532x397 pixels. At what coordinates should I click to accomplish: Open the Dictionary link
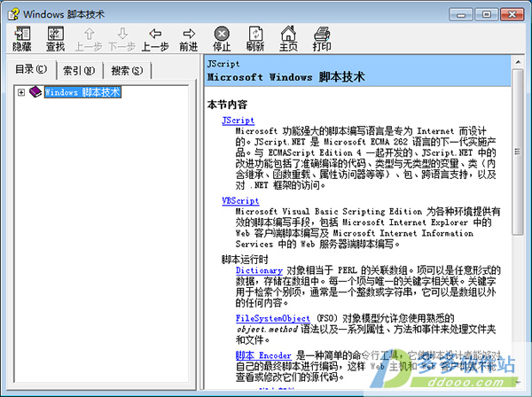(259, 270)
